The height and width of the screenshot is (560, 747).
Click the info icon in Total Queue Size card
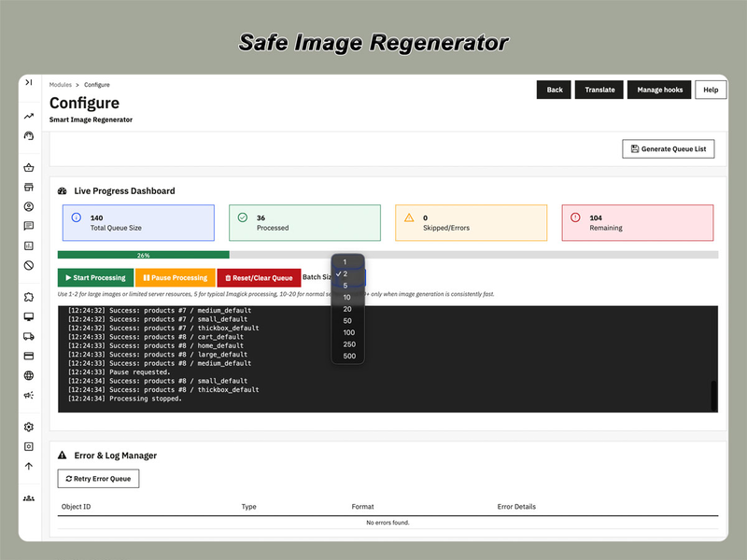77,217
